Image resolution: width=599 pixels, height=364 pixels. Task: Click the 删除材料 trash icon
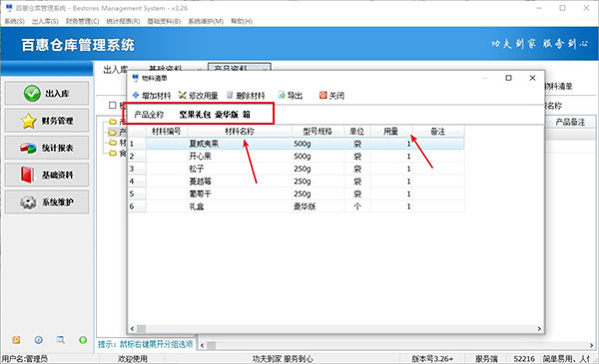pyautogui.click(x=230, y=95)
